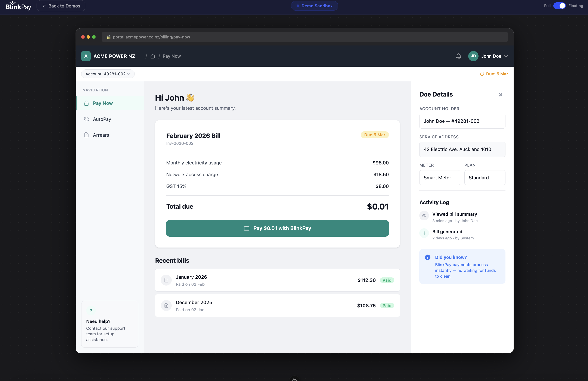
Task: Click the Back to Demos button
Action: click(x=61, y=6)
